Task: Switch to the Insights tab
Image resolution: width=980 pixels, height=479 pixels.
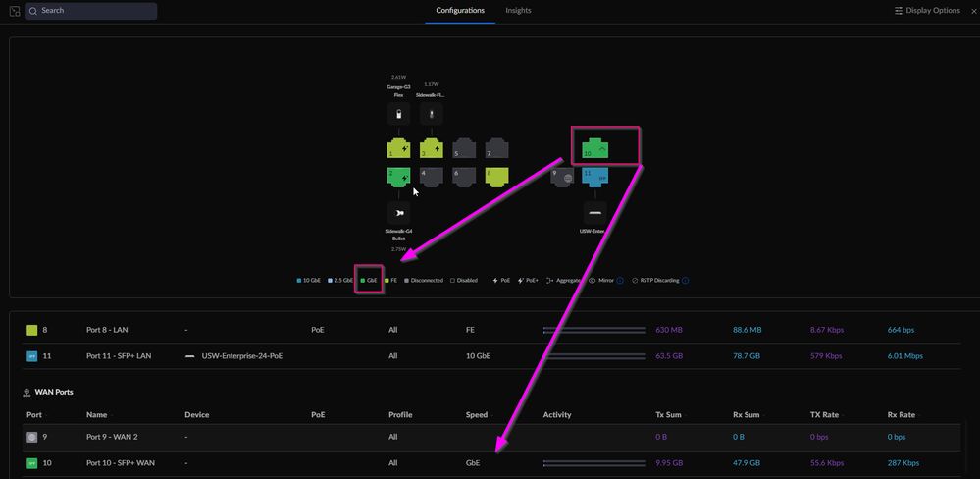Action: (518, 11)
